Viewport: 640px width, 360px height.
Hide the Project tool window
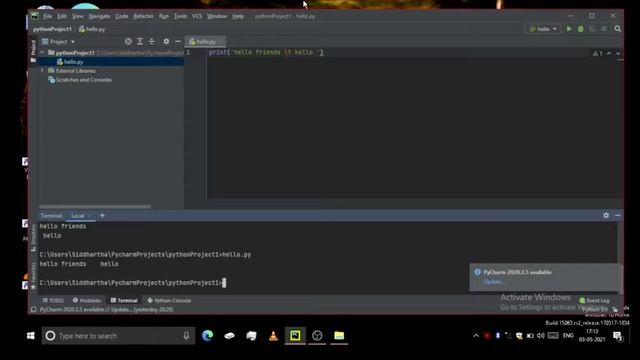click(178, 42)
